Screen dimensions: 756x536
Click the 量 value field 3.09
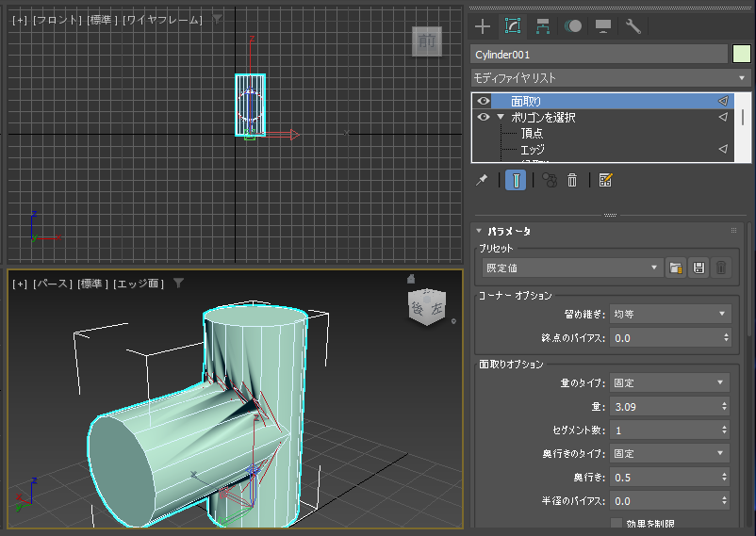665,406
